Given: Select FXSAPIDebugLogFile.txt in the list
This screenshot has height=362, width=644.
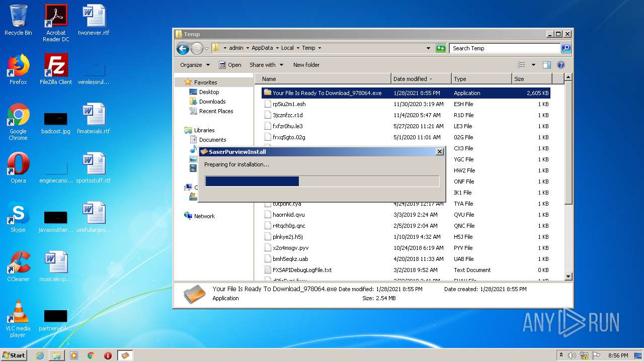Looking at the screenshot, I should [406, 270].
